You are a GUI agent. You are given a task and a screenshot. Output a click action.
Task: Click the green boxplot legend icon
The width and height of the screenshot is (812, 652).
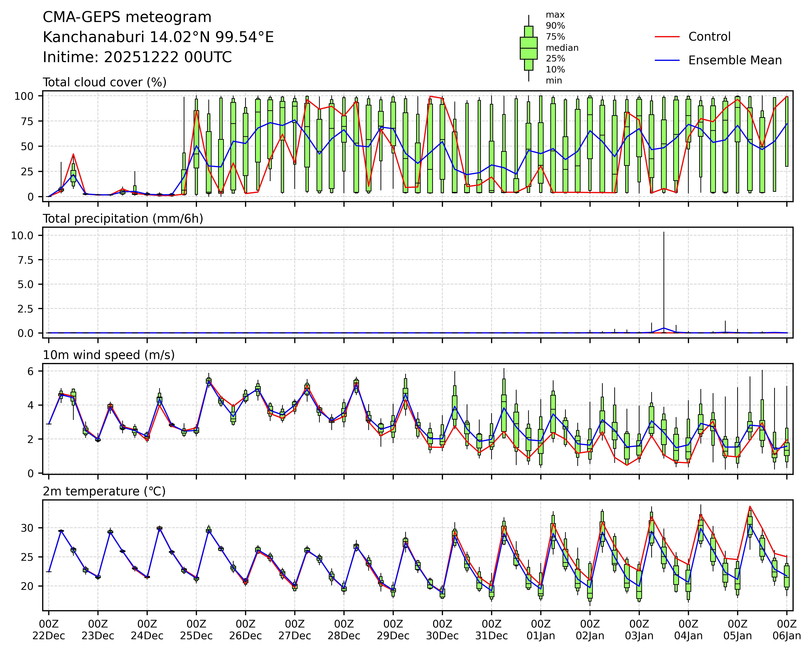pyautogui.click(x=528, y=48)
